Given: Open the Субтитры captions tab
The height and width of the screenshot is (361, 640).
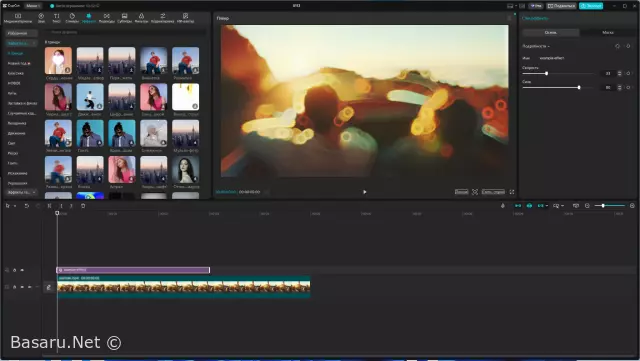Looking at the screenshot, I should pos(124,18).
